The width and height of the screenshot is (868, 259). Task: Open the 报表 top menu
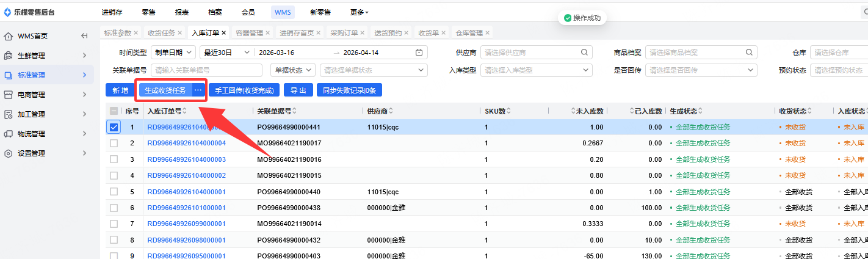[182, 12]
